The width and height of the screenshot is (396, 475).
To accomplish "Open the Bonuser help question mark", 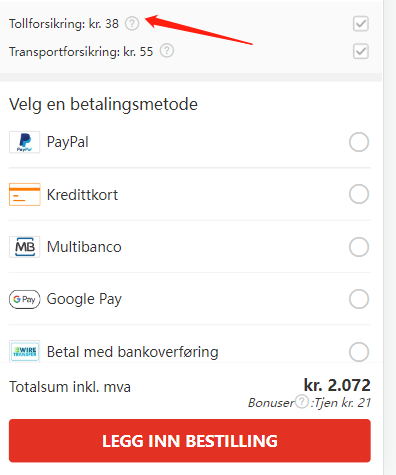I will tap(302, 401).
